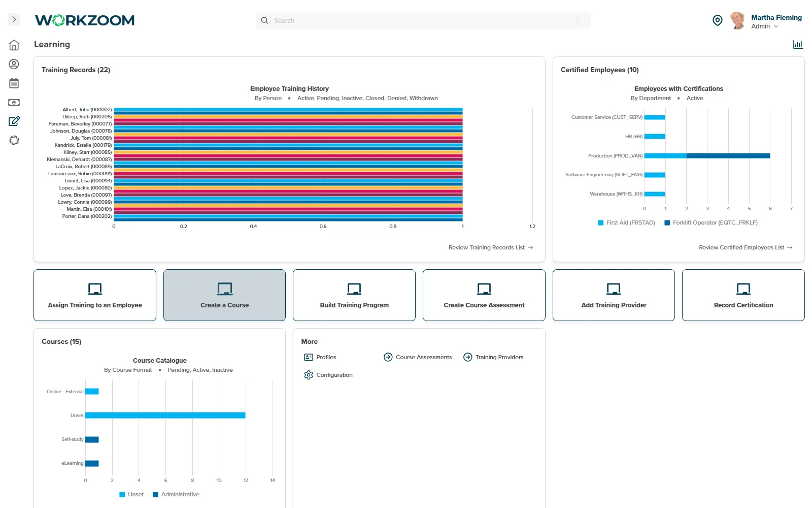Click the search magnifier icon
This screenshot has width=812, height=508.
264,20
